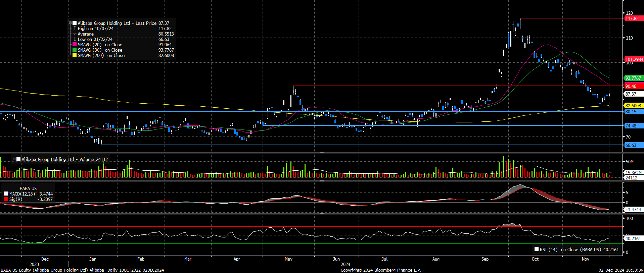The height and width of the screenshot is (273, 644).
Task: Click the white Last Price series swatch
Action: coord(75,23)
